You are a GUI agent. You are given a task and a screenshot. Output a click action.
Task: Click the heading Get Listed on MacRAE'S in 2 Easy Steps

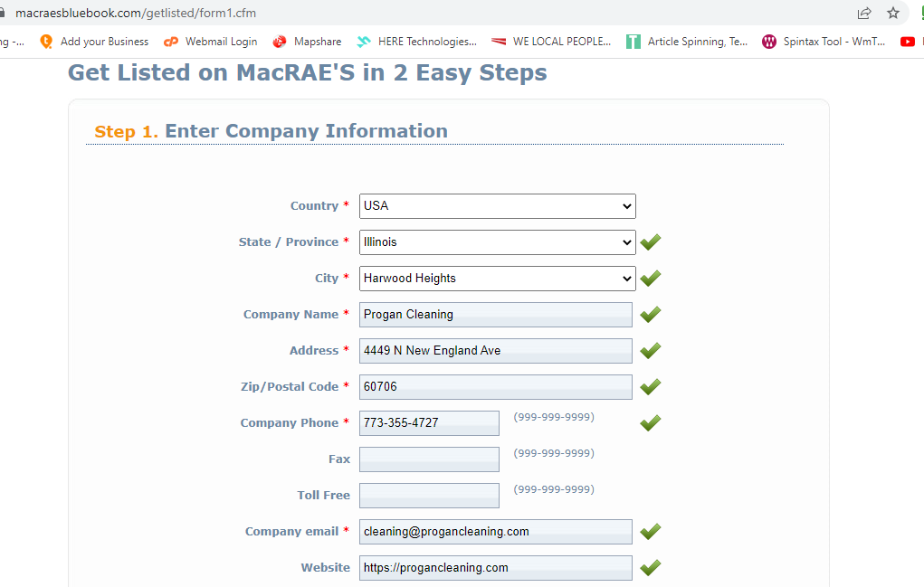tap(308, 73)
